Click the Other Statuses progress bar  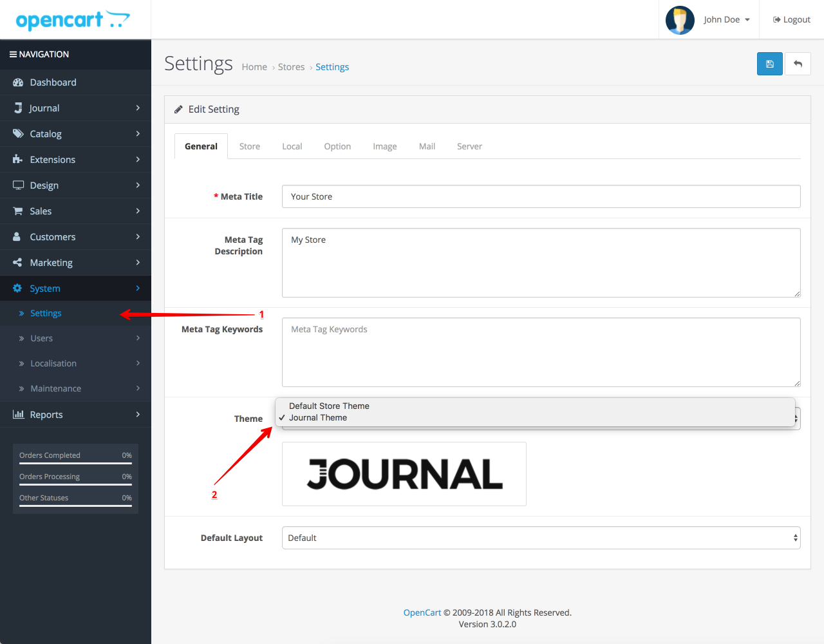[75, 506]
